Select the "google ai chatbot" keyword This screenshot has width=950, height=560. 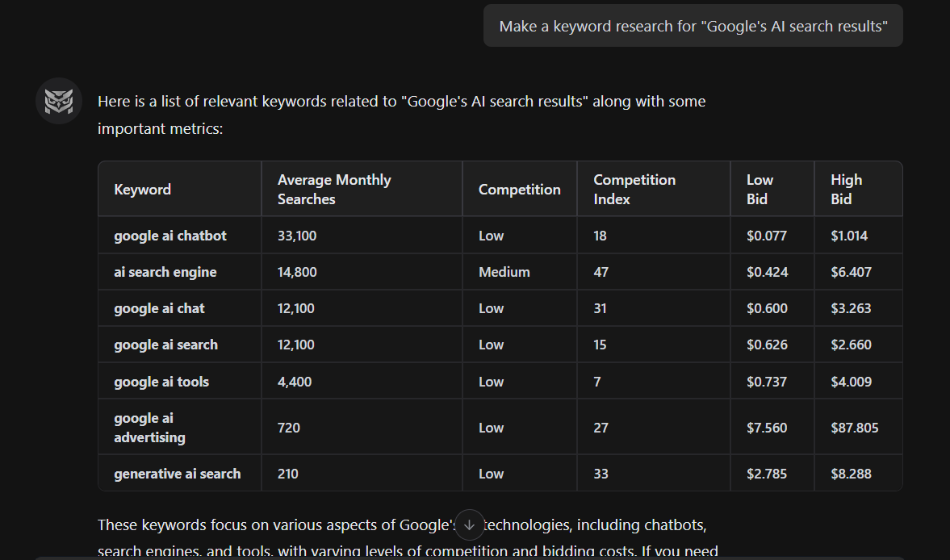pyautogui.click(x=169, y=236)
